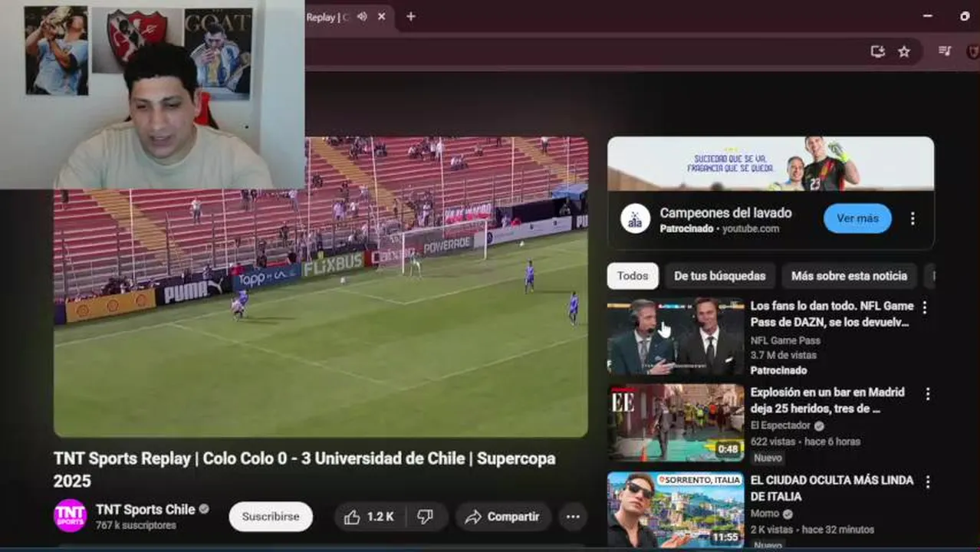This screenshot has width=980, height=552.
Task: Open options menu of Campeones del lavado ad
Action: pyautogui.click(x=913, y=219)
